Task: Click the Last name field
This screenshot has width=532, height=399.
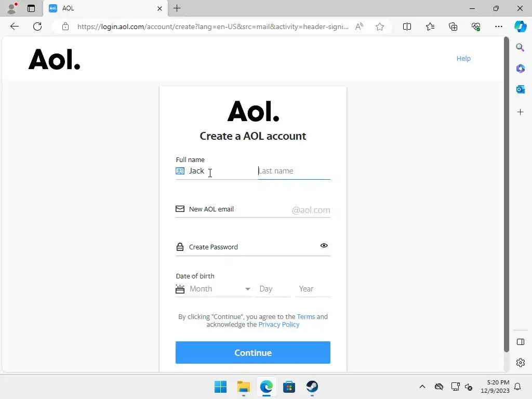Action: coord(294,171)
